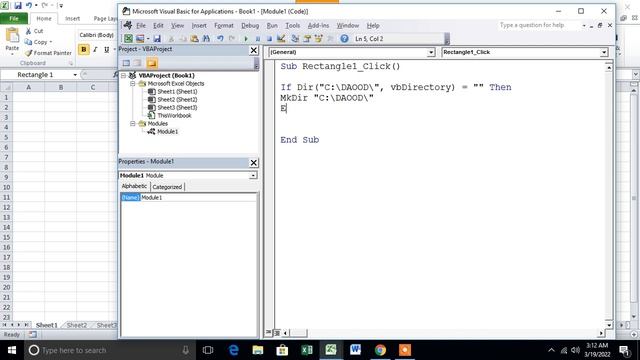Select Procedure View button at code window bottom

[x=269, y=333]
